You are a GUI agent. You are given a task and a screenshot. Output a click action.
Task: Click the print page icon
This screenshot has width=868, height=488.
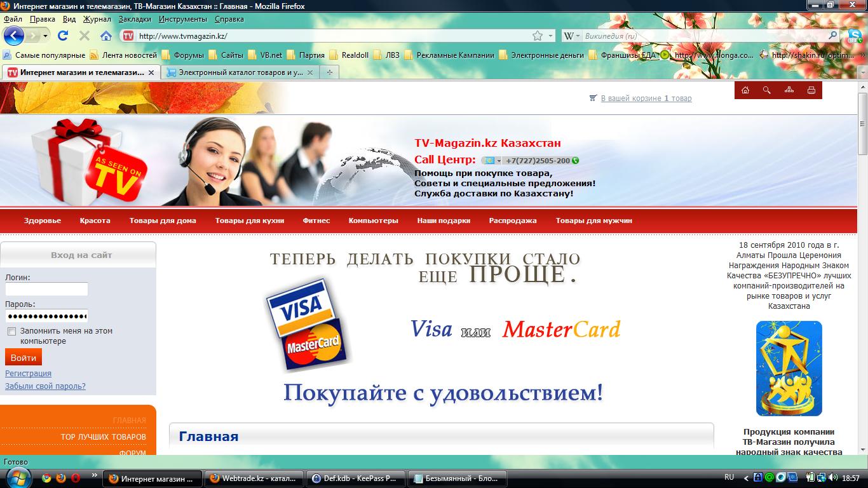point(811,90)
